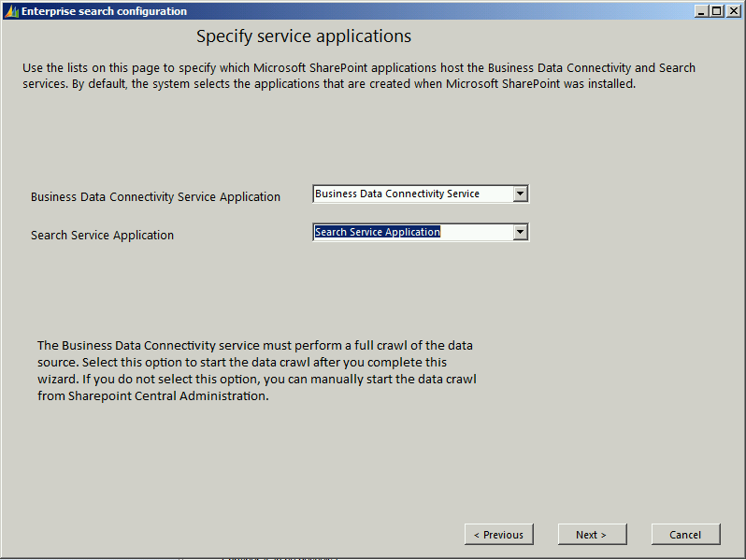Viewport: 746px width, 560px height.
Task: Minimize the Enterprise search configuration window
Action: tap(701, 11)
